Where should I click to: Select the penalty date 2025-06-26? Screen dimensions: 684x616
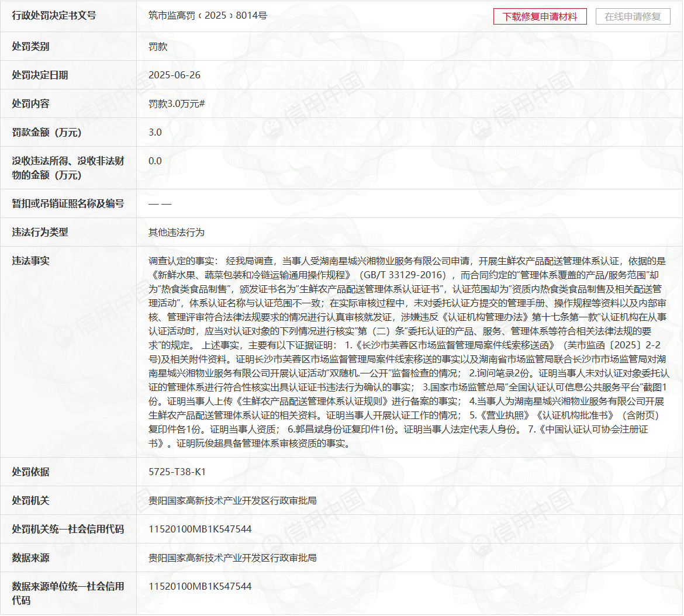click(174, 75)
